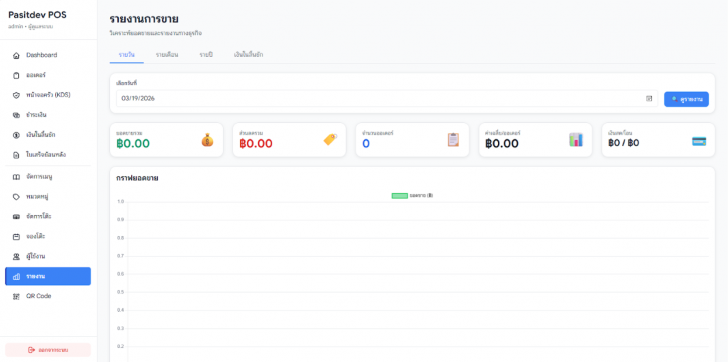Click the 0.5 label on chart y-axis
This screenshot has height=362, width=728.
click(121, 292)
